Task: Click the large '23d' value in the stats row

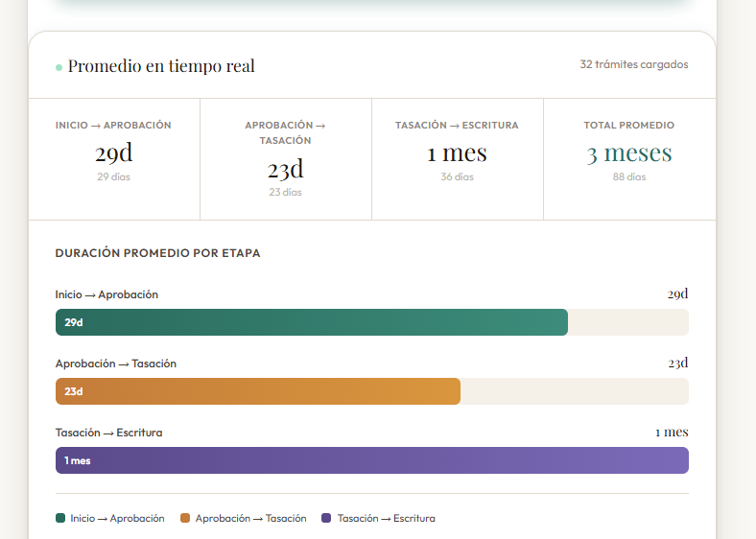Action: click(286, 169)
